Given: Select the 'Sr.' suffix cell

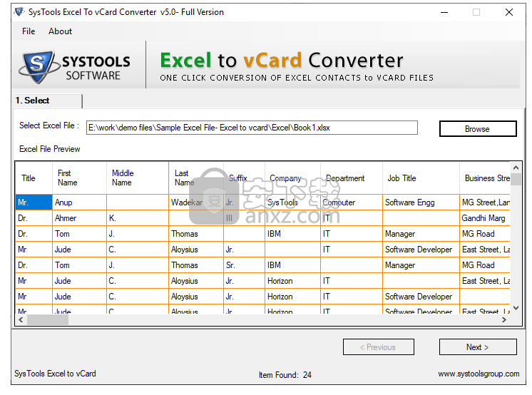Looking at the screenshot, I should click(244, 265).
